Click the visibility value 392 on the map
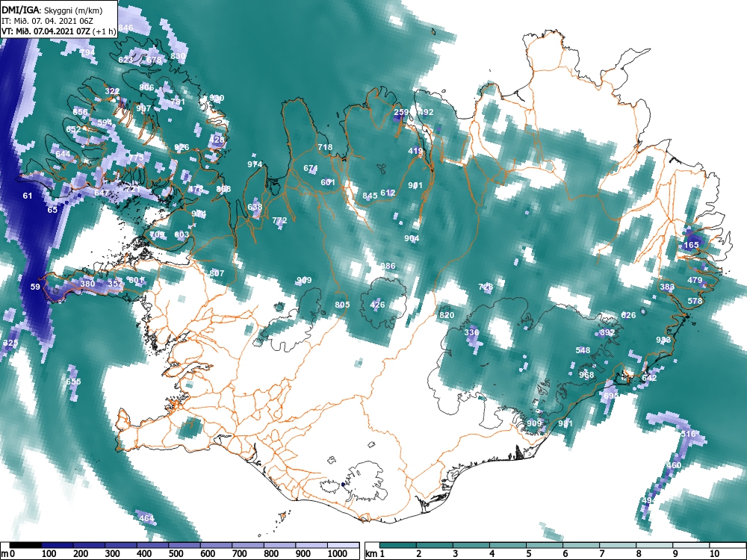Screen dimensions: 747x560 click(607, 332)
